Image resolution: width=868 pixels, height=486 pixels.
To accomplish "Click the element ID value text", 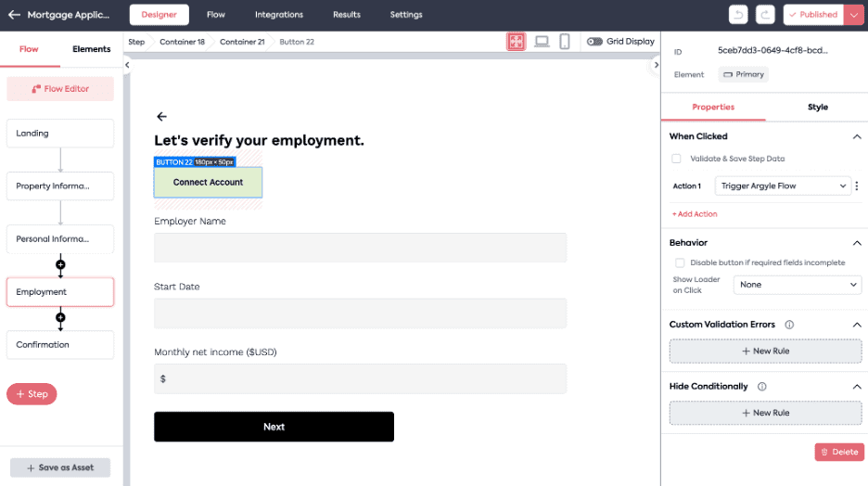I will click(772, 50).
